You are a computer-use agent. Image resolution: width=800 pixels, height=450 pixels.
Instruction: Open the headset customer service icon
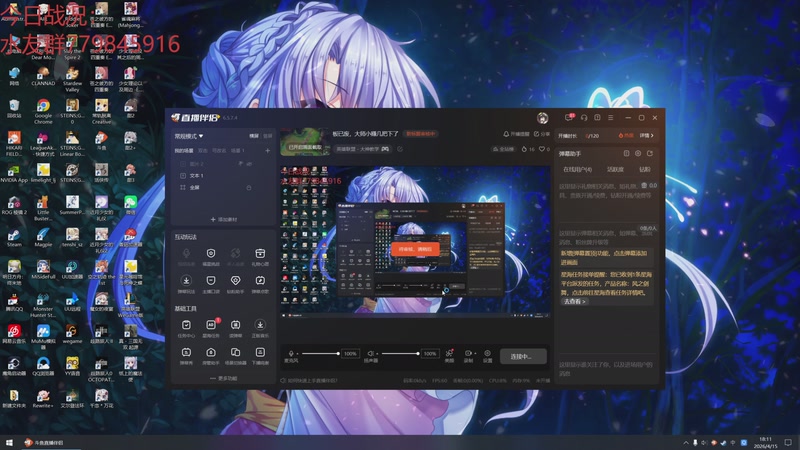584,118
